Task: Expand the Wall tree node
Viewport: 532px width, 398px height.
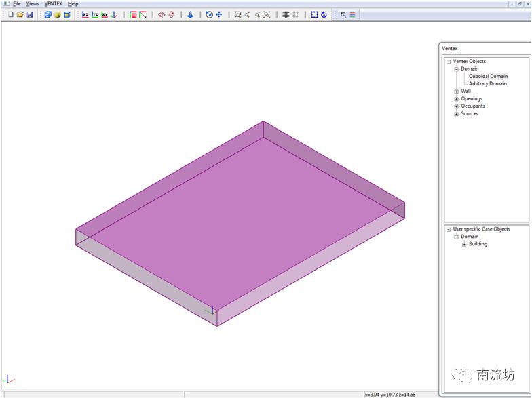Action: [457, 92]
